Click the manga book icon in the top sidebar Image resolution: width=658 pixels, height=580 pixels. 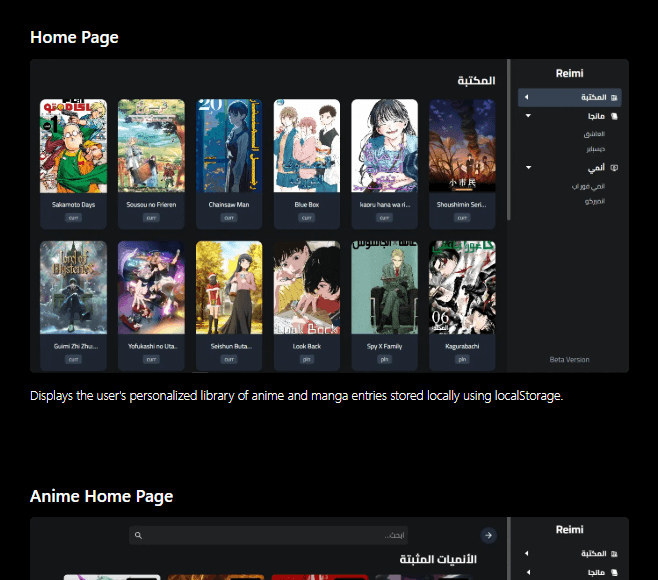614,116
